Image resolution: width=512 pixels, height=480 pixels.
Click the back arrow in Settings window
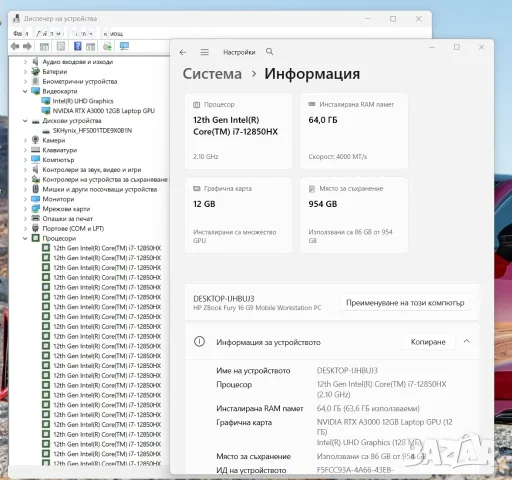pos(183,52)
